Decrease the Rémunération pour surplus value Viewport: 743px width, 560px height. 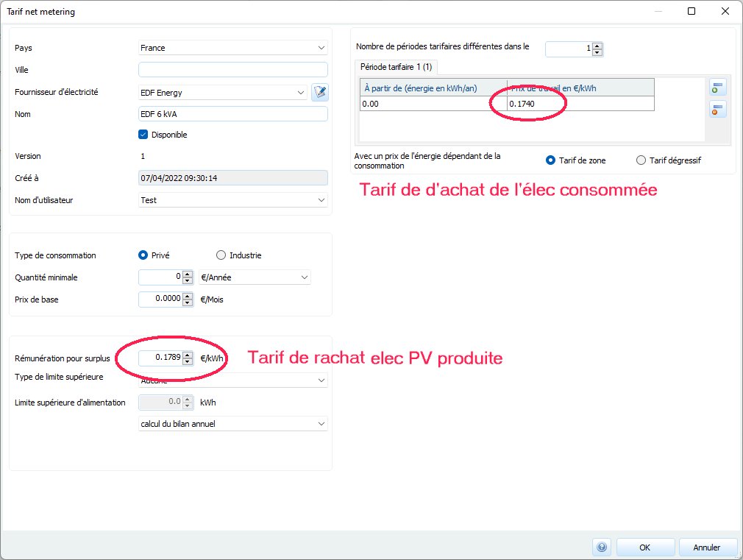pyautogui.click(x=187, y=361)
